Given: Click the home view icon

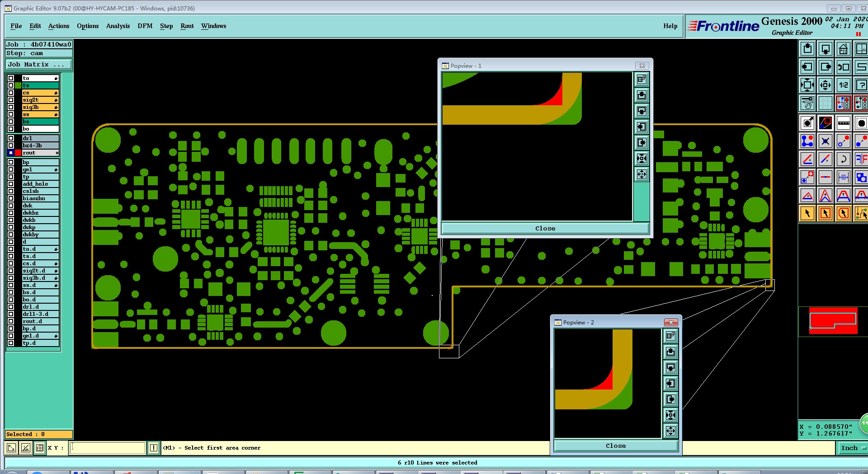Looking at the screenshot, I should click(844, 49).
